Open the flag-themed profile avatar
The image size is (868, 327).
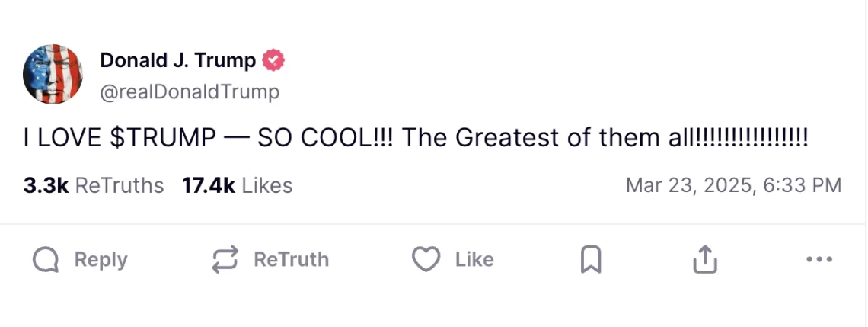point(53,75)
